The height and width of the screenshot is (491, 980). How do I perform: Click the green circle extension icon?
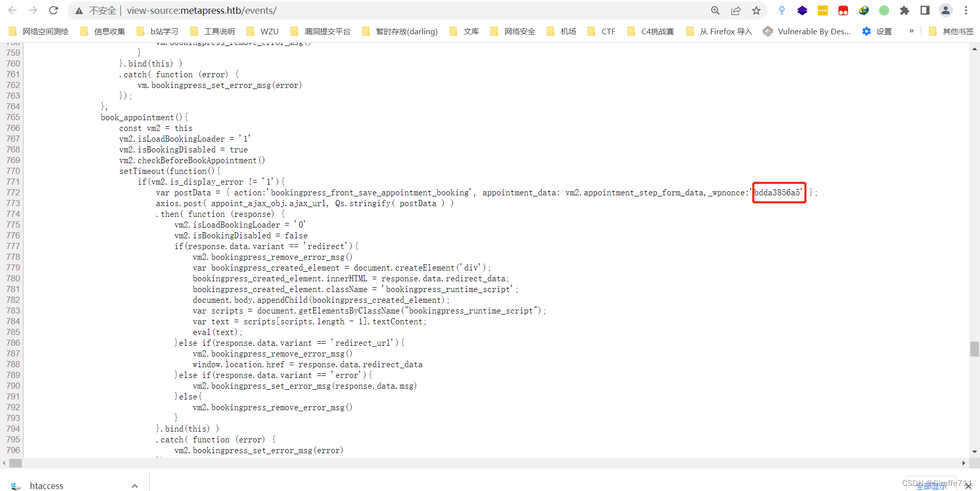pos(885,10)
